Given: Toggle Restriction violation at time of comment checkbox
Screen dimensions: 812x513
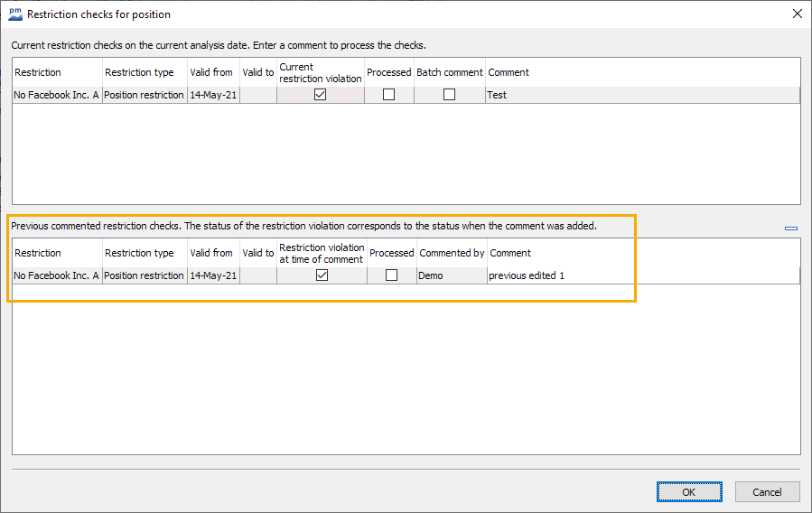Looking at the screenshot, I should coord(322,275).
